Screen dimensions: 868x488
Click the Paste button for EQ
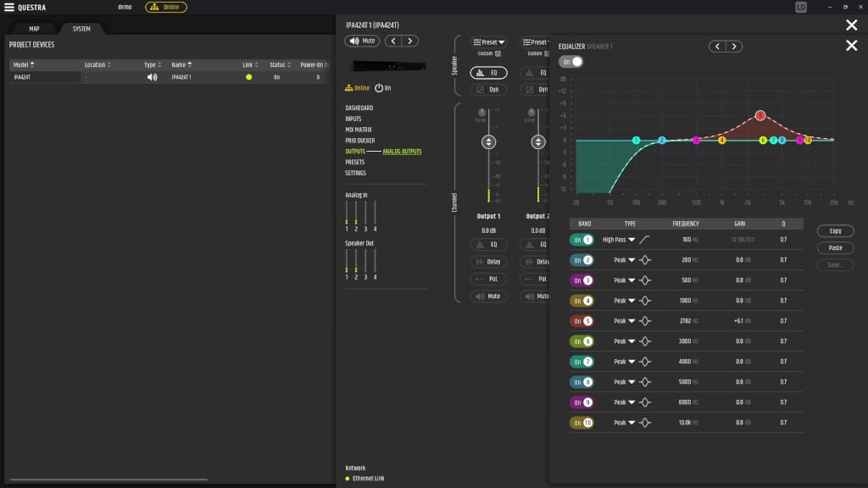click(x=835, y=248)
